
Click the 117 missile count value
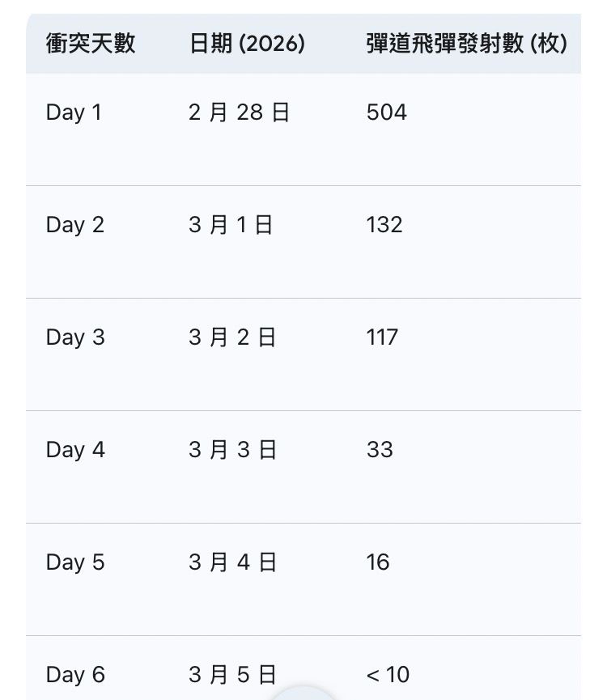pos(382,337)
